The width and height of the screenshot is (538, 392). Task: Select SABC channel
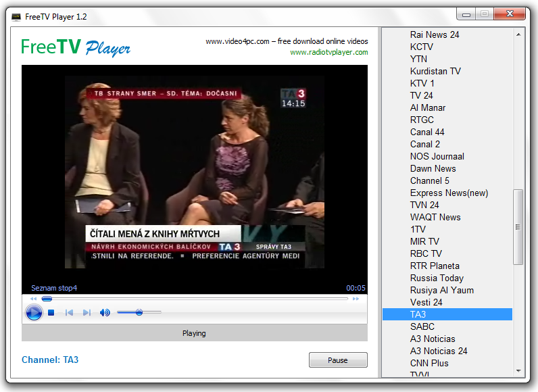click(447, 327)
